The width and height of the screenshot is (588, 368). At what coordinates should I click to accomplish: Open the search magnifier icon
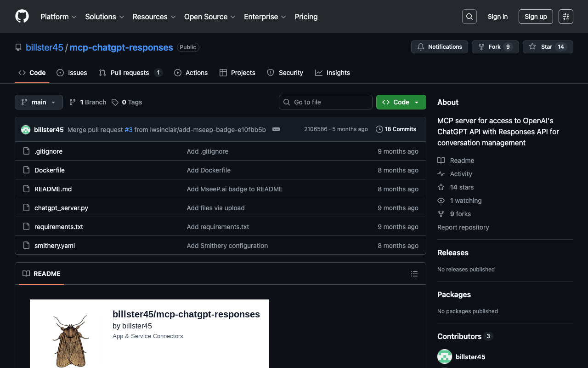tap(469, 17)
